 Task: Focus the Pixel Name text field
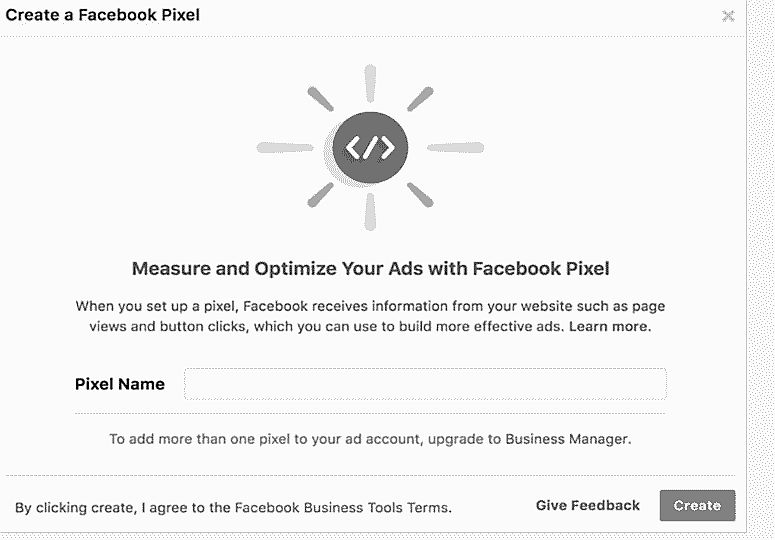425,384
